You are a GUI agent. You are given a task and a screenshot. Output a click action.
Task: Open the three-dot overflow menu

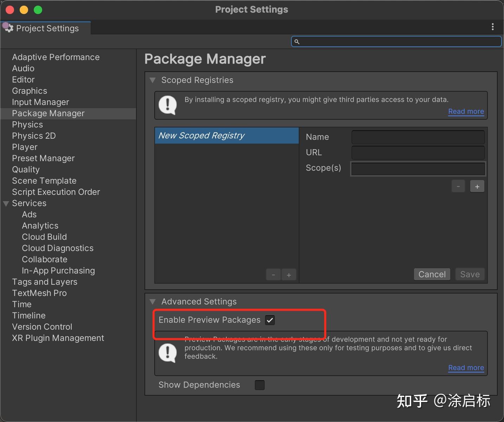(493, 27)
